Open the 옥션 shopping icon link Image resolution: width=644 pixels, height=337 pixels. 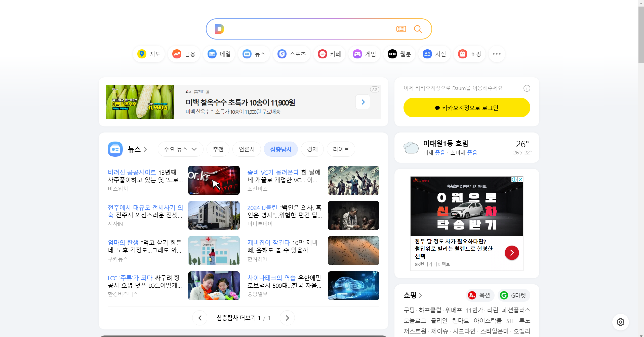coord(479,295)
